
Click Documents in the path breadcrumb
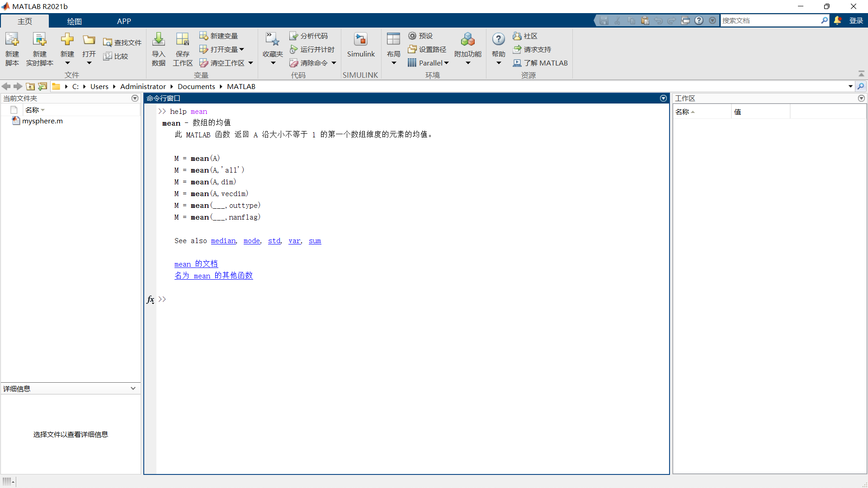pyautogui.click(x=196, y=86)
